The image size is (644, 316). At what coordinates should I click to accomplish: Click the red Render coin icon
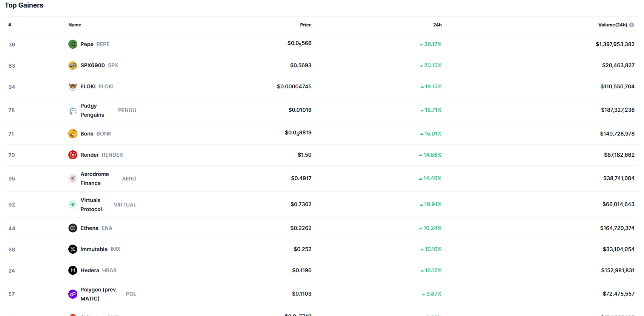(73, 155)
